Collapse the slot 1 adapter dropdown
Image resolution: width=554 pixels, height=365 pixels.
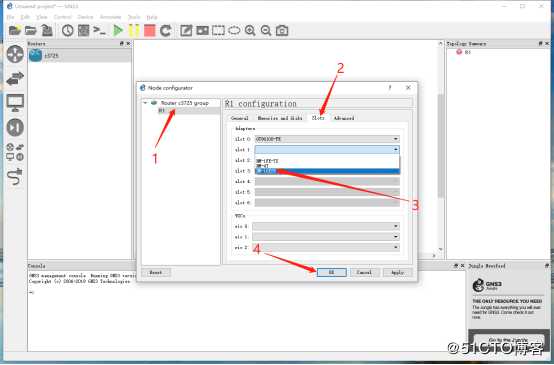(x=327, y=150)
